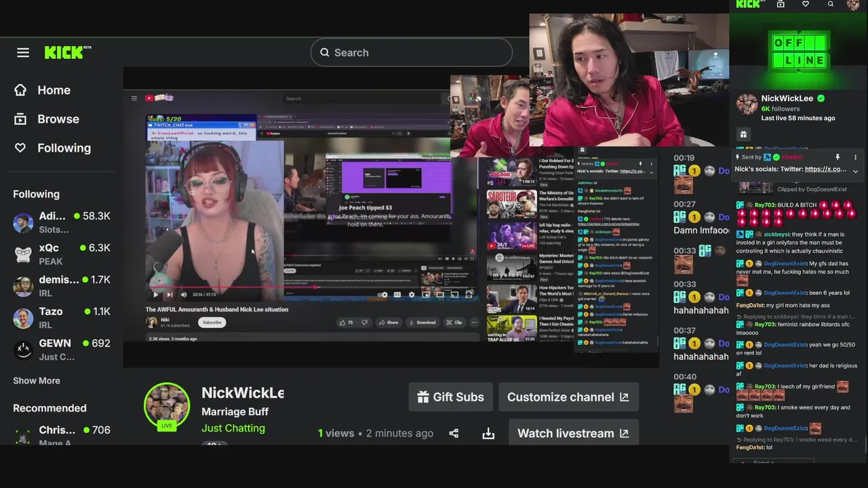Open the Just Chatting category link

pyautogui.click(x=233, y=428)
